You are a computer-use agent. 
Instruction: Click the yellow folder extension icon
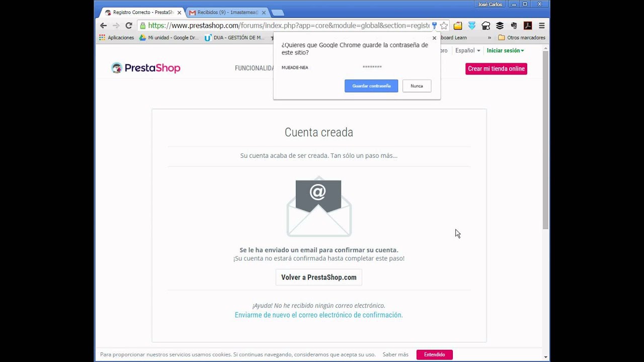458,25
